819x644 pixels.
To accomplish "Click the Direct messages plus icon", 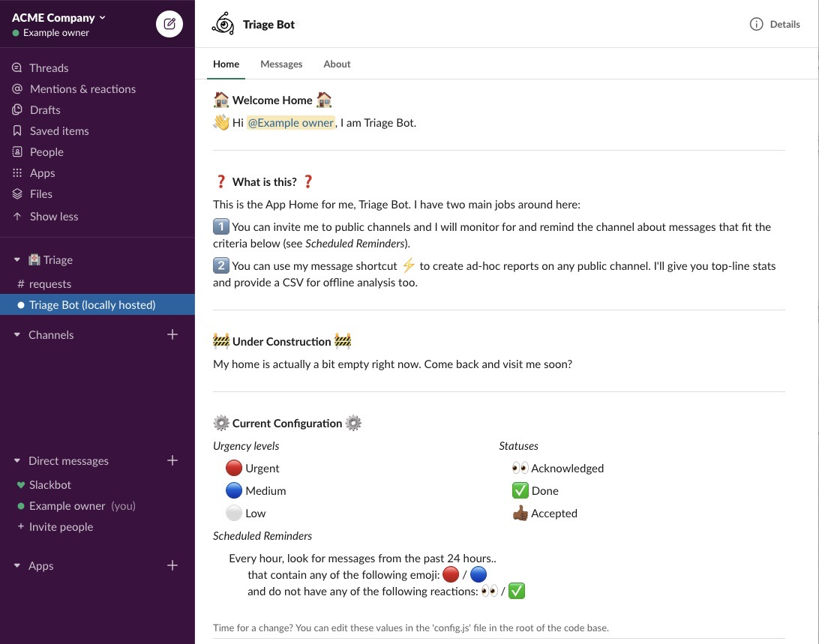I will (172, 460).
